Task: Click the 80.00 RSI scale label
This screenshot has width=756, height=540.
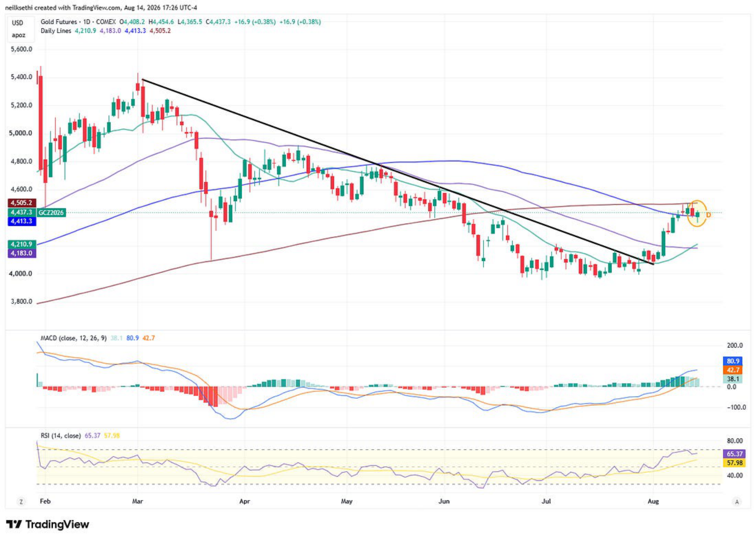Action: pos(734,441)
